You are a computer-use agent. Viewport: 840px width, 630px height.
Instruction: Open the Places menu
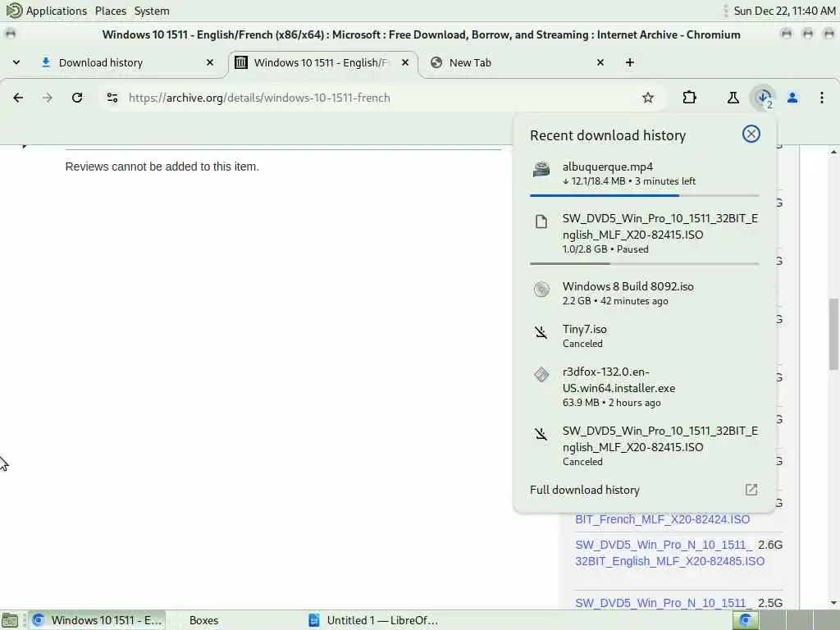[x=111, y=11]
